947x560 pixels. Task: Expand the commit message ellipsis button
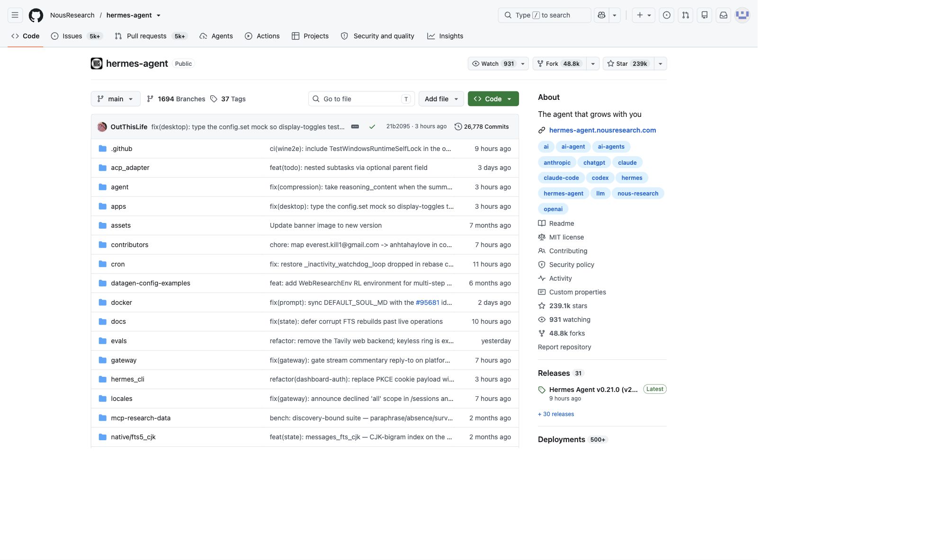pos(355,127)
